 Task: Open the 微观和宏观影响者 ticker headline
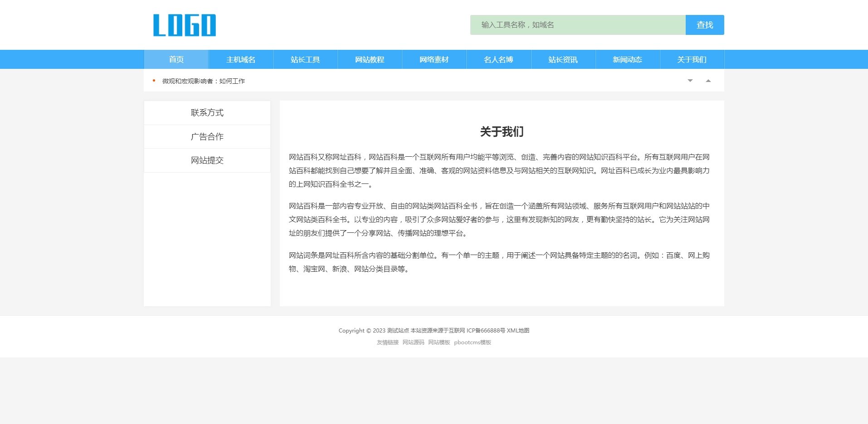[204, 81]
